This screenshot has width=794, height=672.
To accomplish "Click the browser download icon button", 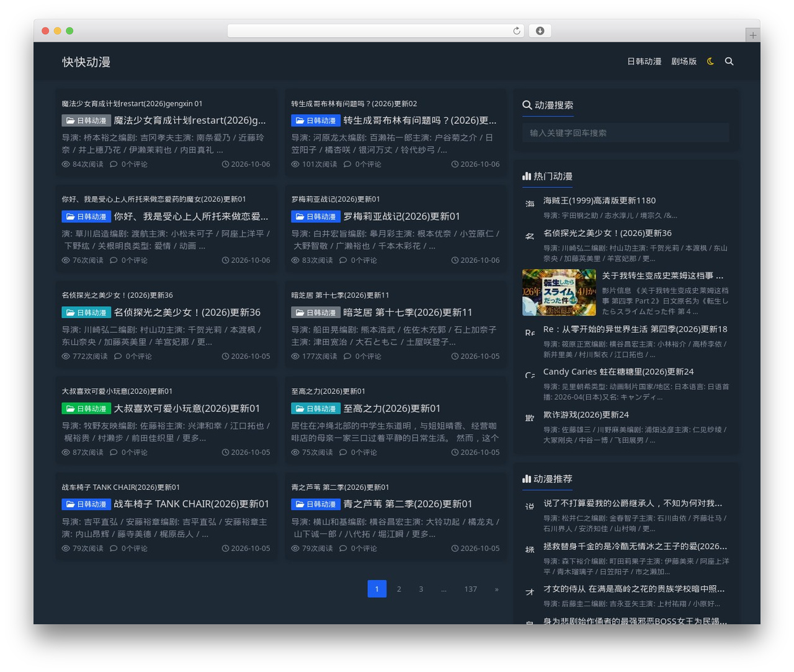I will [x=540, y=31].
